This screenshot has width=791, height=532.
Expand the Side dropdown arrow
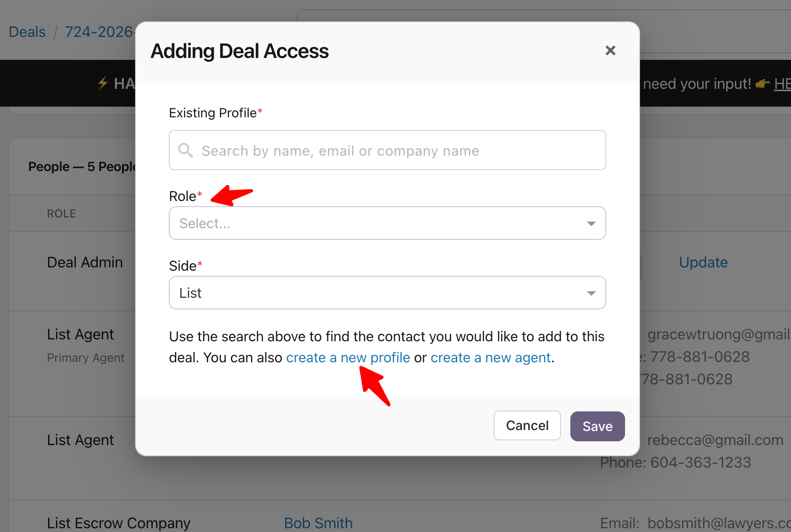pyautogui.click(x=591, y=293)
